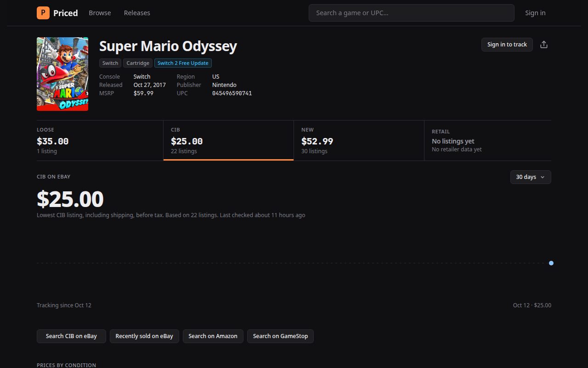588x368 pixels.
Task: Select the RETAIL No listings yet tab
Action: coord(488,140)
